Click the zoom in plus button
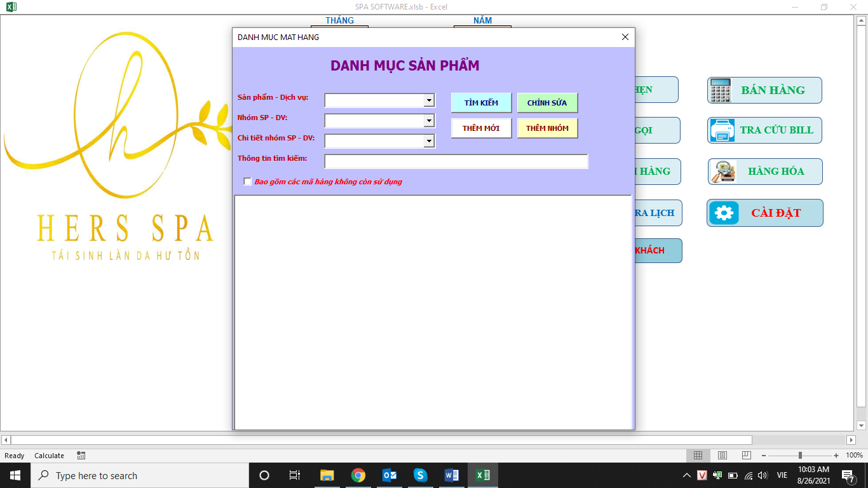 (836, 456)
